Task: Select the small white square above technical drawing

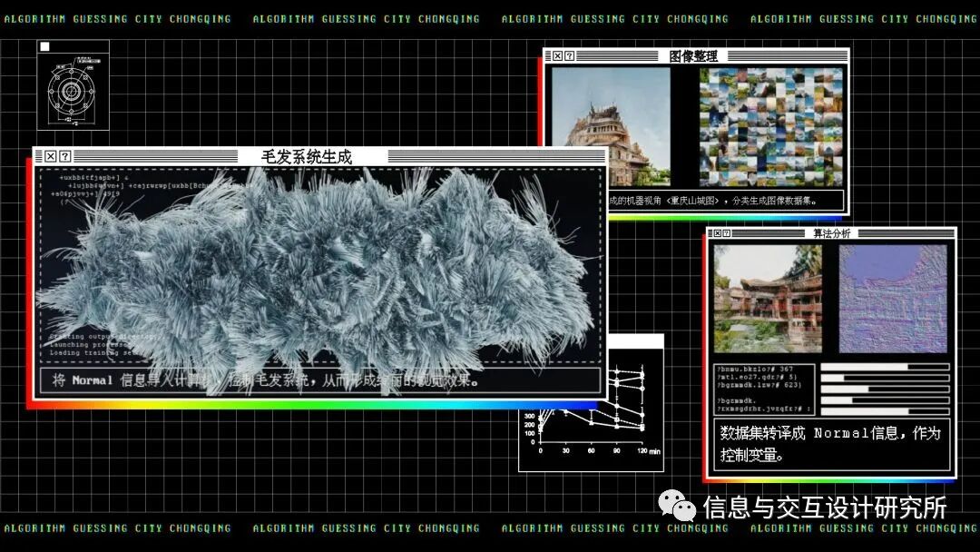Action: [x=45, y=47]
